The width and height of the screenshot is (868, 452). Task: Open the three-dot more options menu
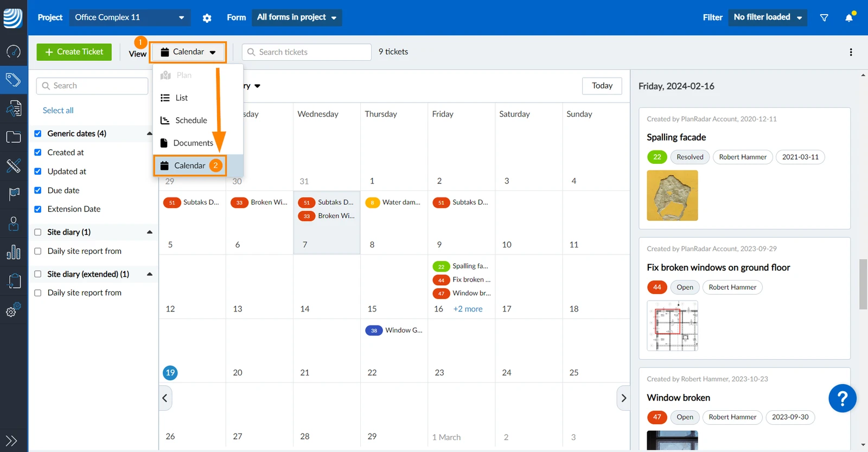pos(851,52)
